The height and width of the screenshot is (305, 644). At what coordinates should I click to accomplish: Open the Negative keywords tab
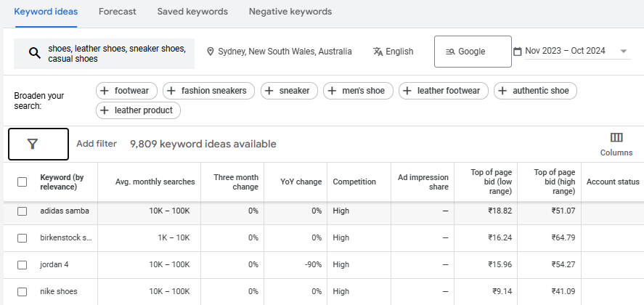coord(290,12)
